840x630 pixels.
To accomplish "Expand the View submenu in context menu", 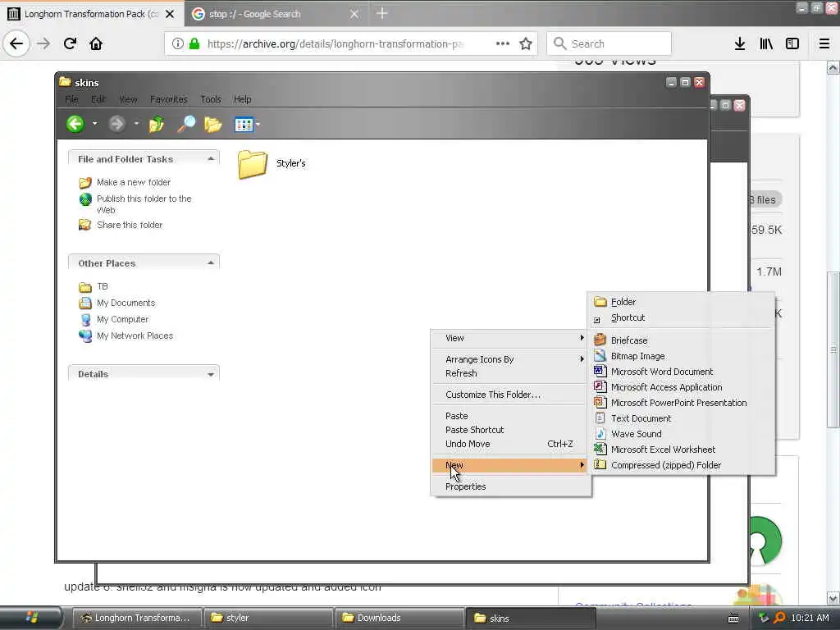I will click(511, 338).
